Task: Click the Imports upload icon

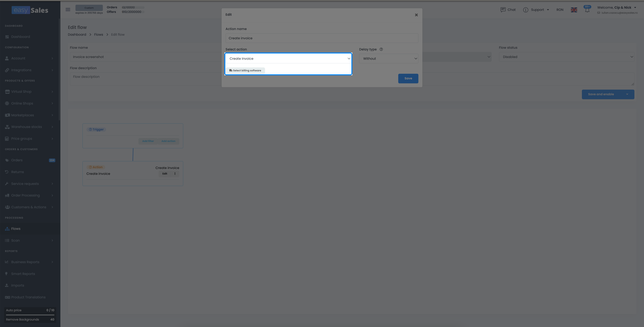Action: pos(7,285)
